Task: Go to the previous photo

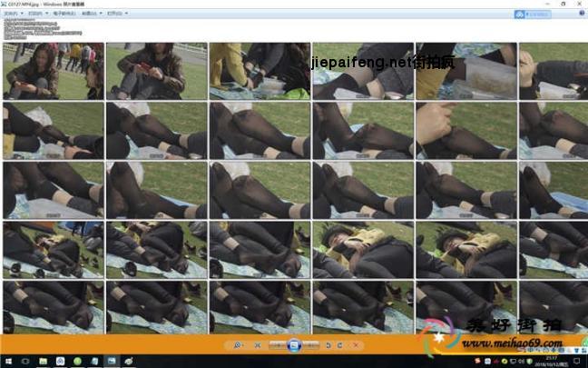Action: (x=277, y=345)
